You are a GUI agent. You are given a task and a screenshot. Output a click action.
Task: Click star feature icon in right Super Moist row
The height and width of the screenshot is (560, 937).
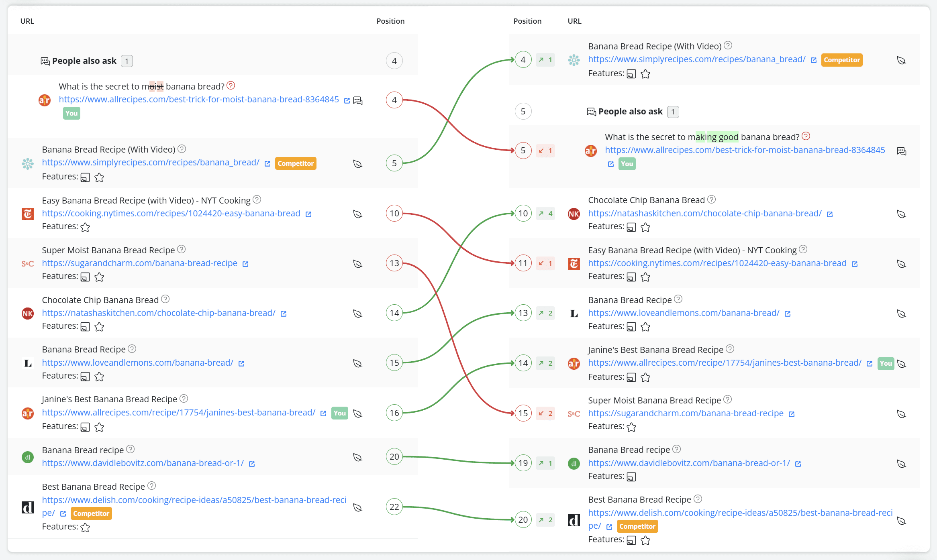tap(631, 427)
